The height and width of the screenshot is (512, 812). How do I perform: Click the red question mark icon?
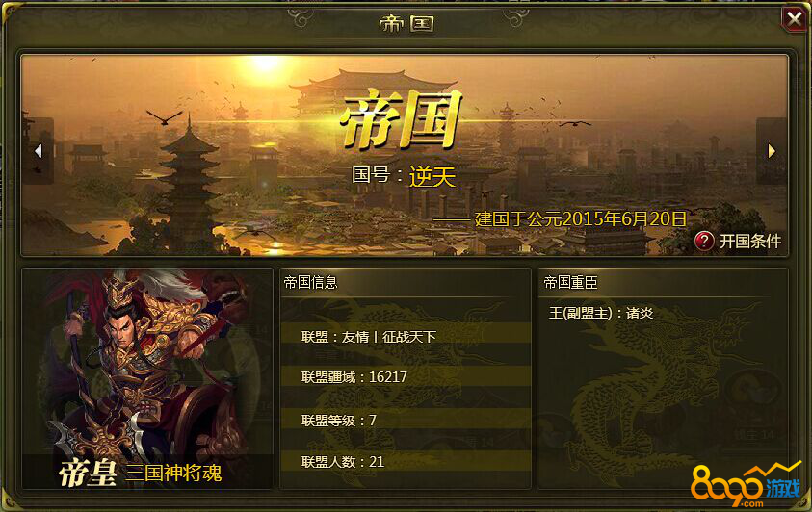click(704, 241)
